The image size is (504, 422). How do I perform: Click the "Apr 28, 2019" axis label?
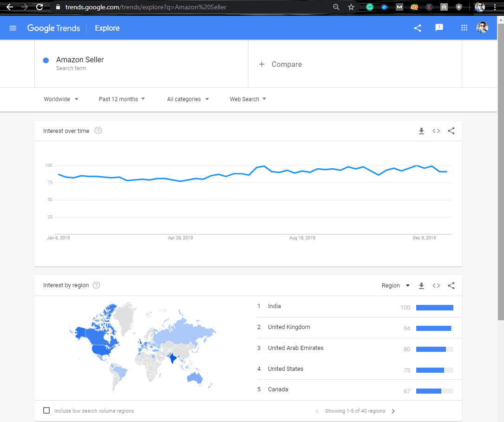tap(180, 238)
